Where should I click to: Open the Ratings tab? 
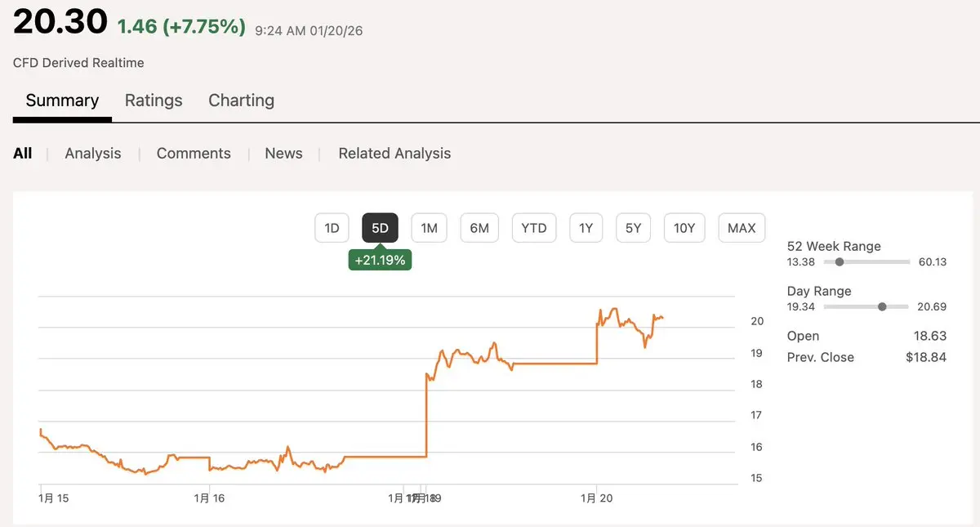tap(154, 100)
